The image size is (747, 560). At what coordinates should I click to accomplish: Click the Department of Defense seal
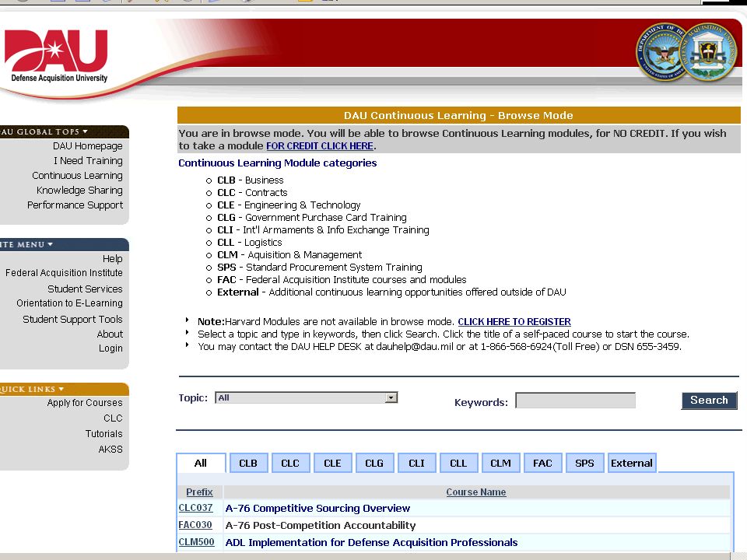[661, 52]
